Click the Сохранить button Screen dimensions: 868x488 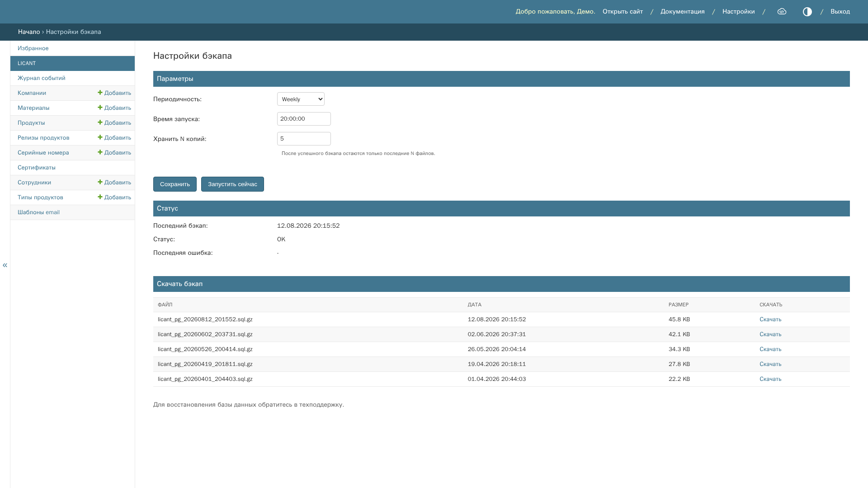click(175, 184)
